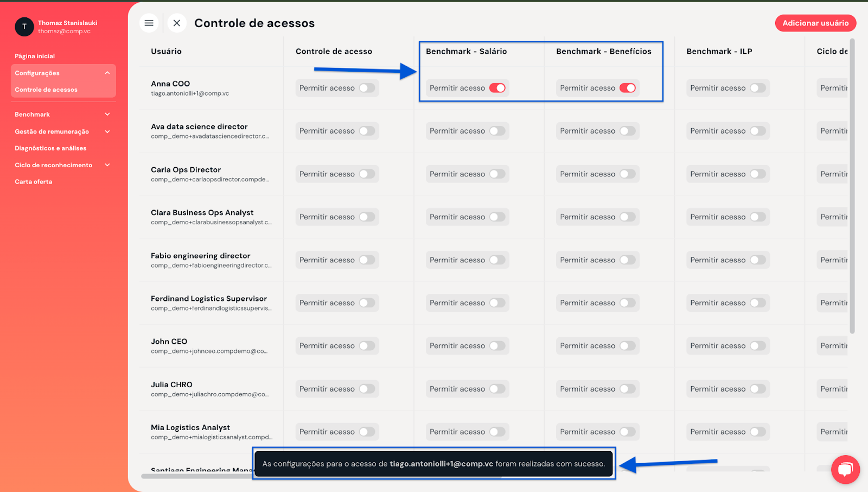Image resolution: width=868 pixels, height=492 pixels.
Task: Click the user avatar T
Action: [24, 27]
